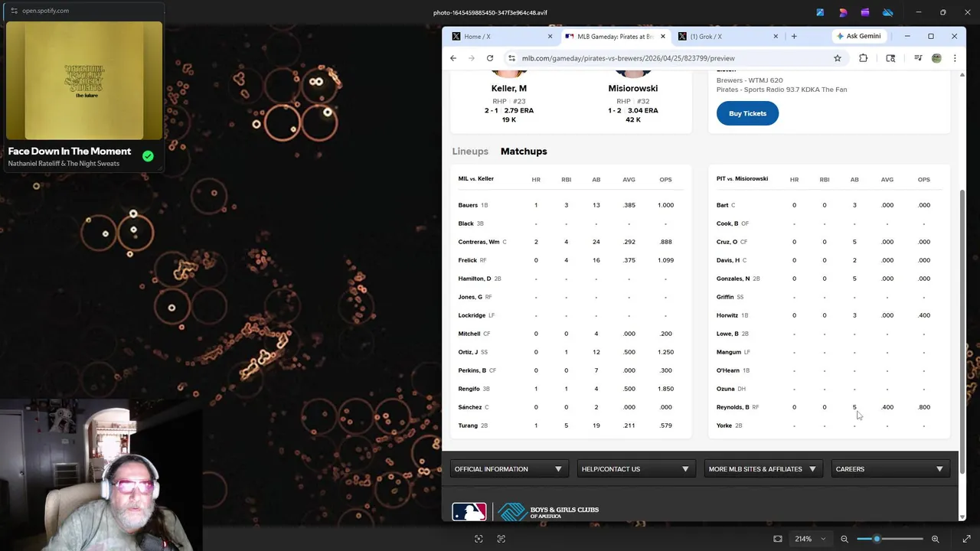The width and height of the screenshot is (980, 551).
Task: Open site information icon beside the mlb.com URL
Action: point(511,58)
